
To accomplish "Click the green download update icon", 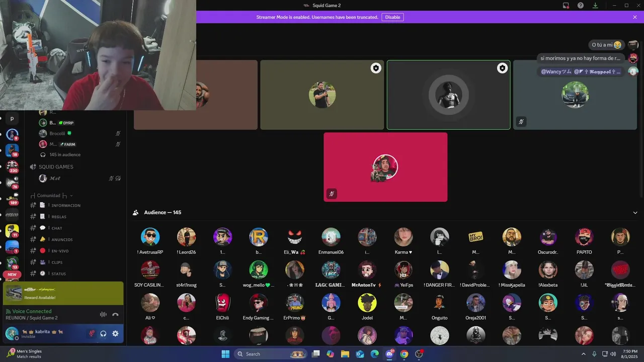I will (x=595, y=6).
